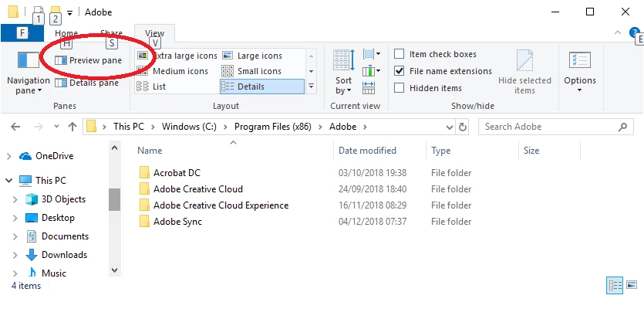The width and height of the screenshot is (644, 319).
Task: Expand the Desktop tree node
Action: (15, 218)
